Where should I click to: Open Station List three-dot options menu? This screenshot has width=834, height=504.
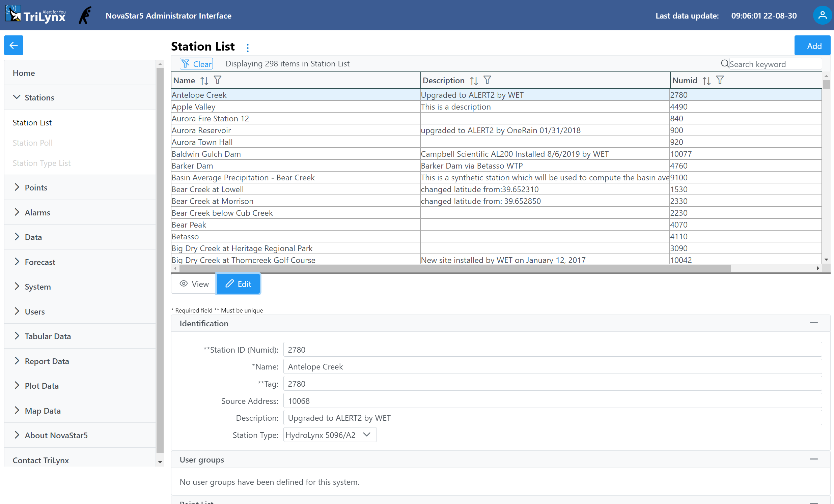[248, 48]
